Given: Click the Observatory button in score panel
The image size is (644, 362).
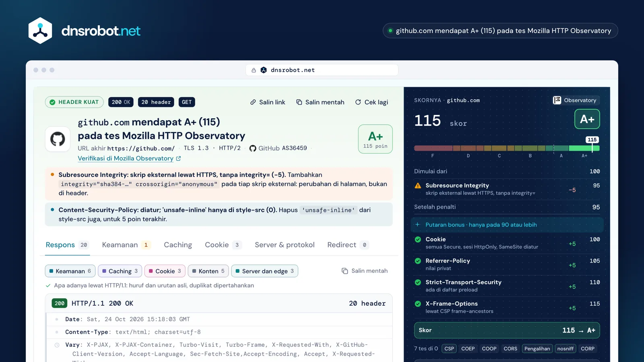Looking at the screenshot, I should pos(575,100).
